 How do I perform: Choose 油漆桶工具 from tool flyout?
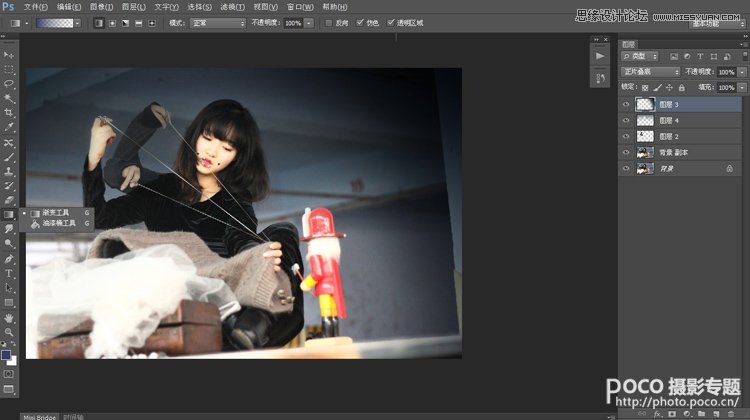pyautogui.click(x=57, y=223)
